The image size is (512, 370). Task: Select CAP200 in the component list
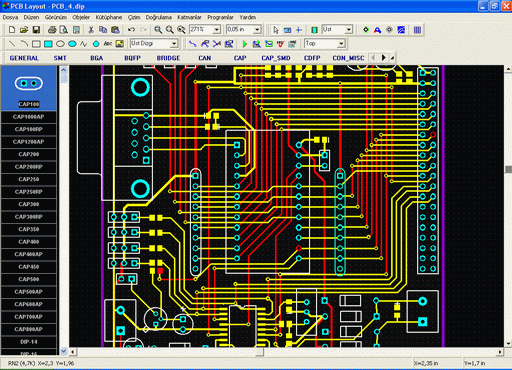click(x=29, y=154)
